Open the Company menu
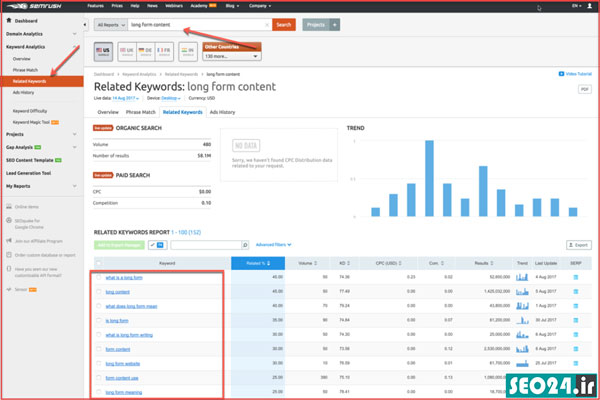Viewport: 600px width, 400px height. pos(260,6)
